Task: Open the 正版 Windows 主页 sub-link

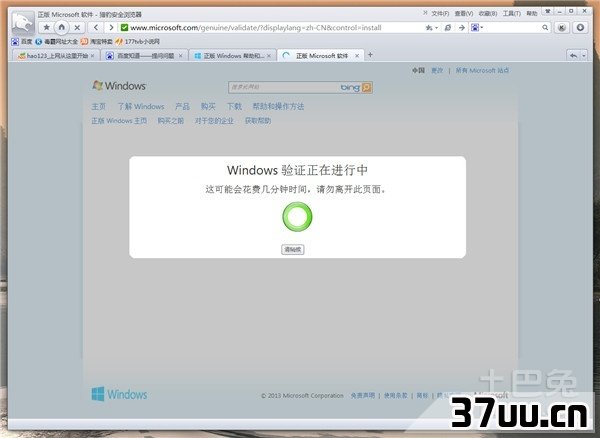Action: [119, 121]
